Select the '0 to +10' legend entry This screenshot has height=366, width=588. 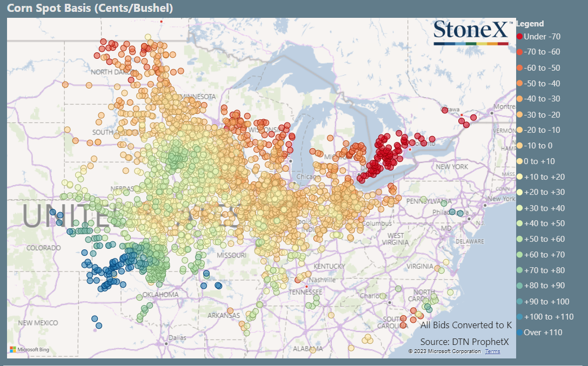(536, 161)
